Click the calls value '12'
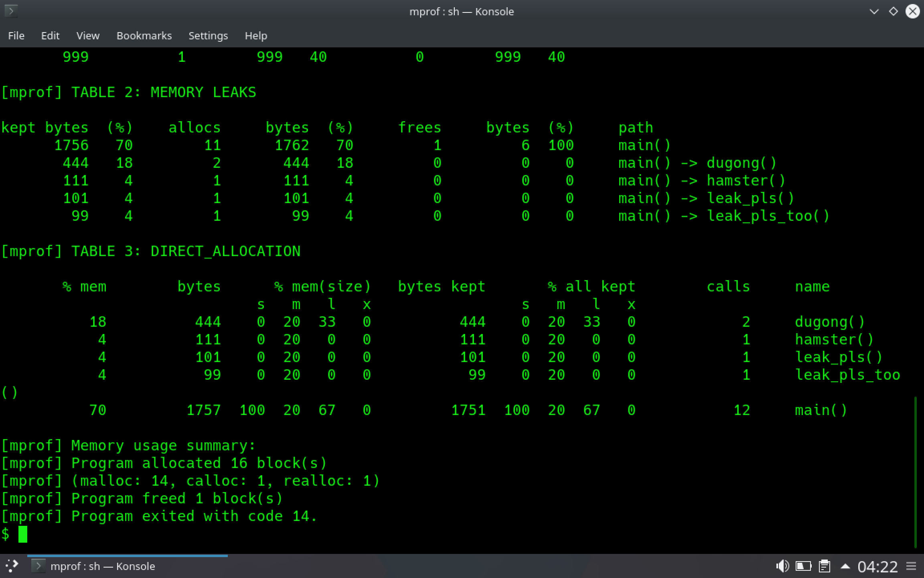924x578 pixels. point(742,410)
